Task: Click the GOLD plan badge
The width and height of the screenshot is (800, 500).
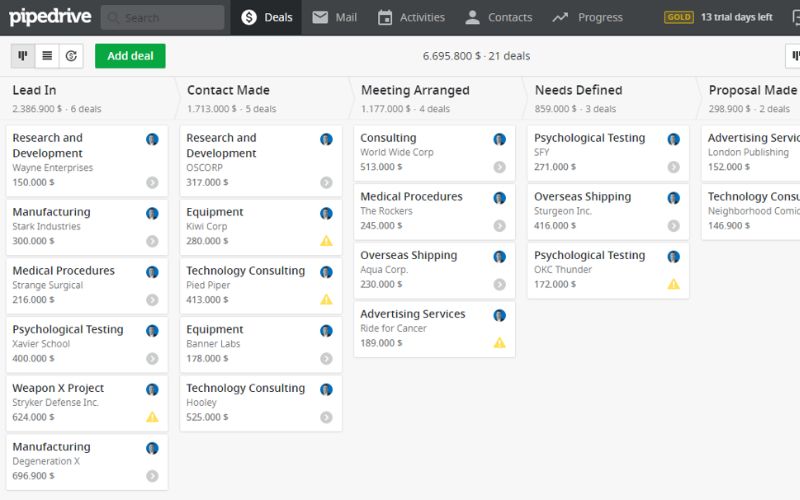Action: pyautogui.click(x=679, y=17)
